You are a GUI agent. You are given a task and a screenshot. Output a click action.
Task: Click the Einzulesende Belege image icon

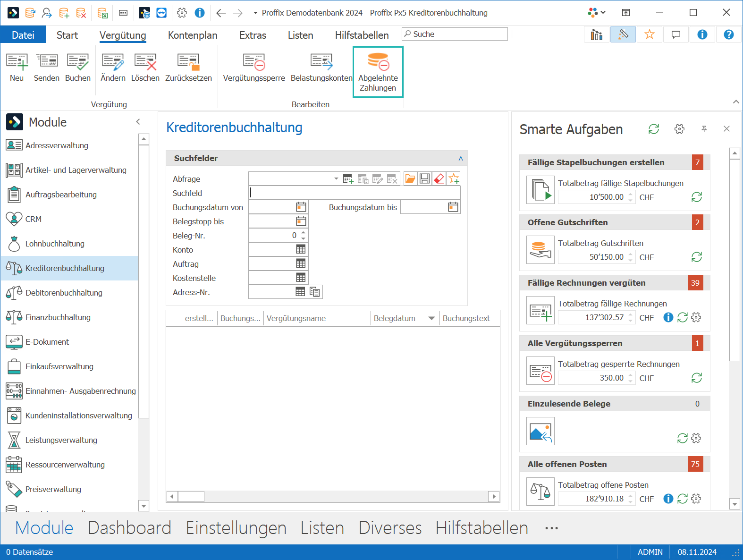pos(540,431)
